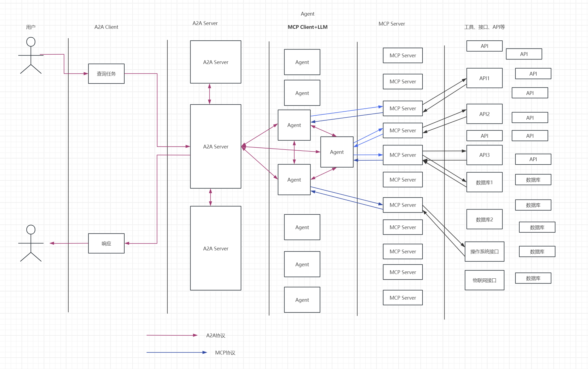588x369 pixels.
Task: Select the 响应 box
Action: click(x=106, y=243)
